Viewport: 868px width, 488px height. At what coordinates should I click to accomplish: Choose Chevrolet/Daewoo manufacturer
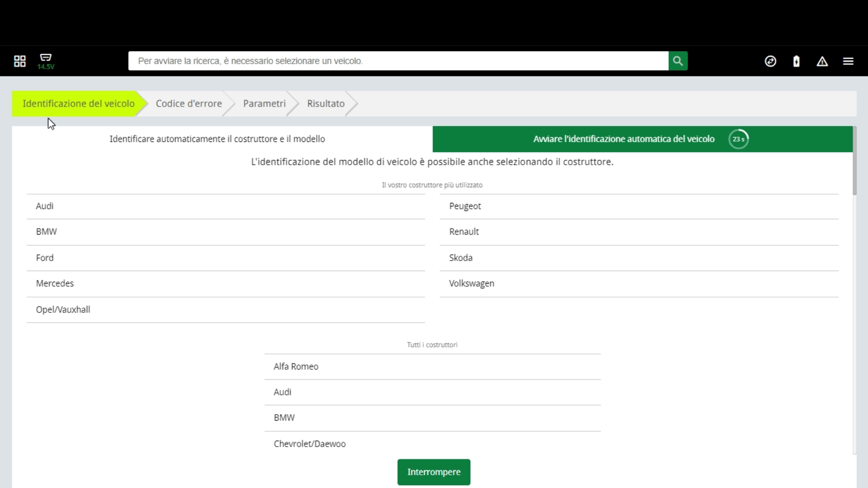click(433, 444)
